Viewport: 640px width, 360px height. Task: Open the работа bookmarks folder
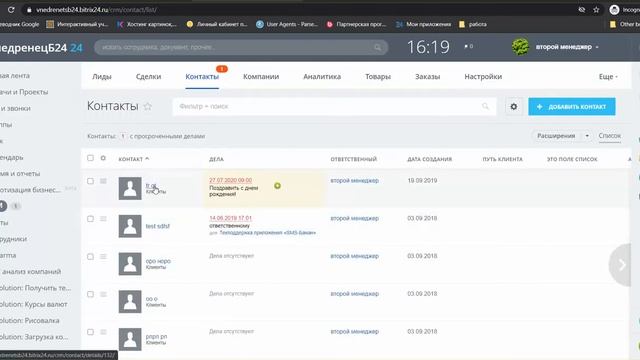[473, 24]
